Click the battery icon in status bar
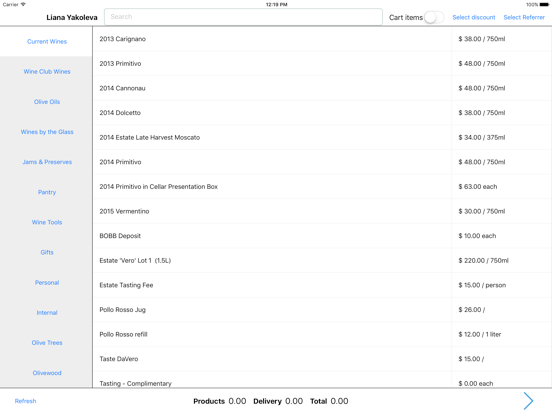The height and width of the screenshot is (414, 552). point(544,5)
